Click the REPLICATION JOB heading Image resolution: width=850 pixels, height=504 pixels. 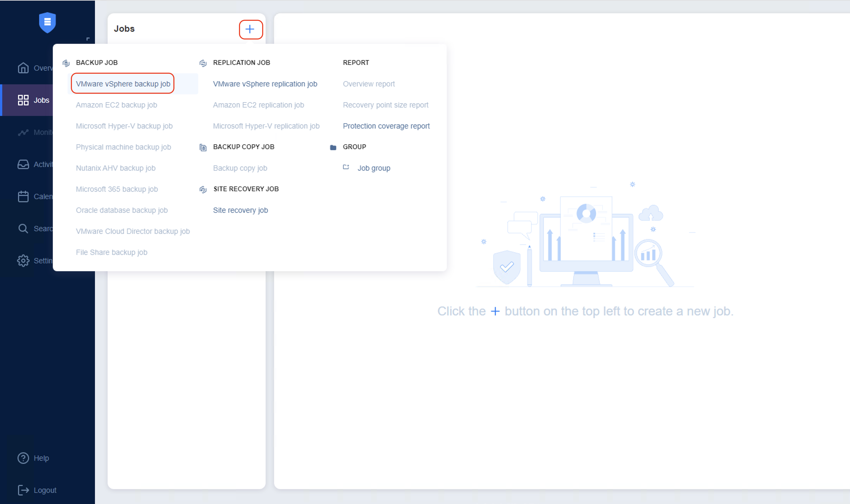[242, 62]
